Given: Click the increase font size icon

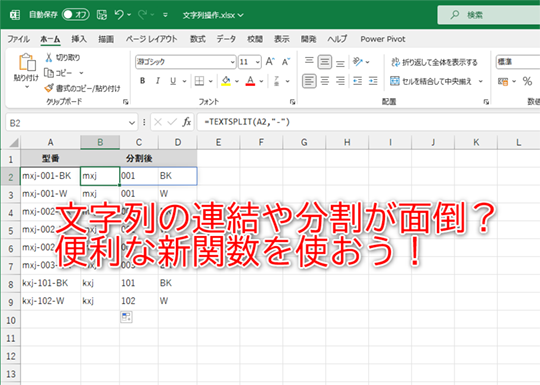Looking at the screenshot, I should [270, 62].
